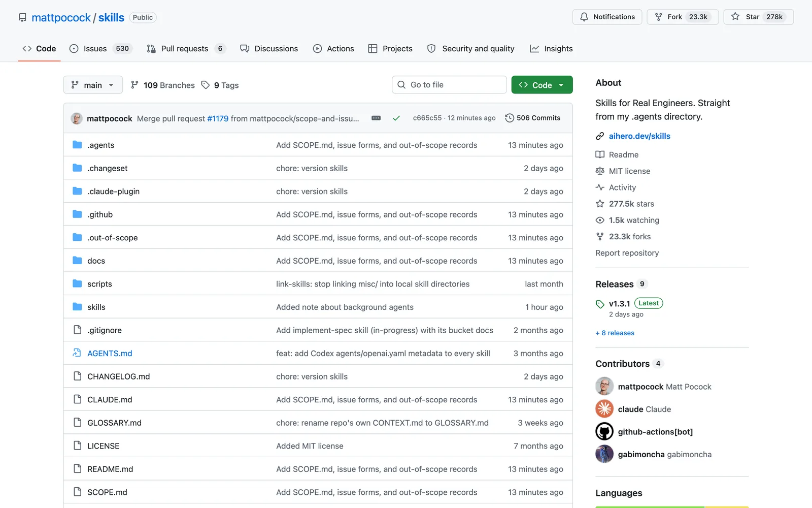
Task: Open the Actions tab
Action: tap(333, 49)
